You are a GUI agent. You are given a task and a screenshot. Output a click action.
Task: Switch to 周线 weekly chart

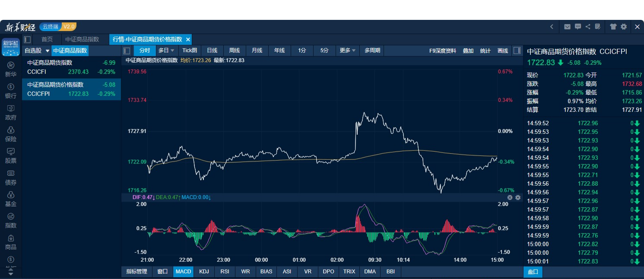point(235,51)
